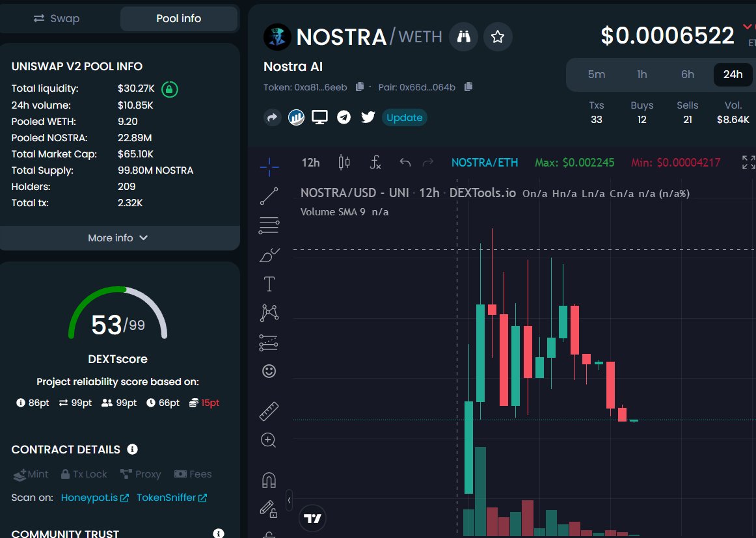Select the forecast measurement tool
The height and width of the screenshot is (538, 756).
(269, 342)
